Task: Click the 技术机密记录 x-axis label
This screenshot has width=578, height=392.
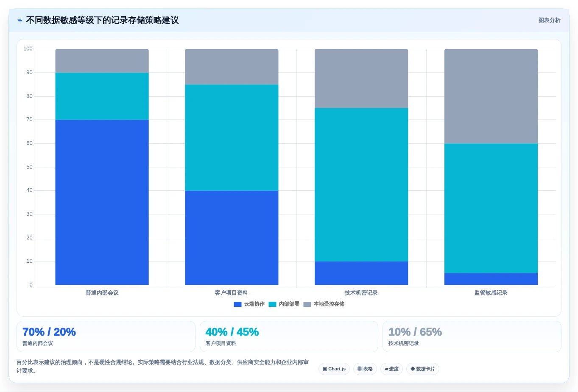Action: click(361, 293)
